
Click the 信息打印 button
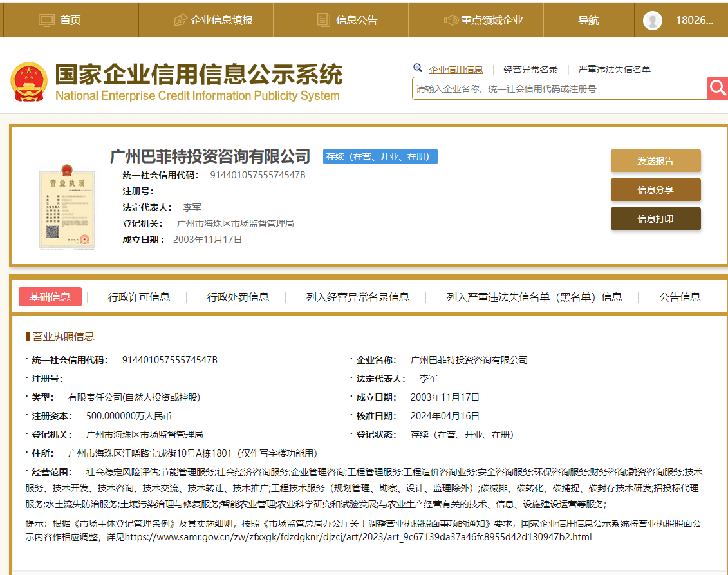tap(655, 218)
